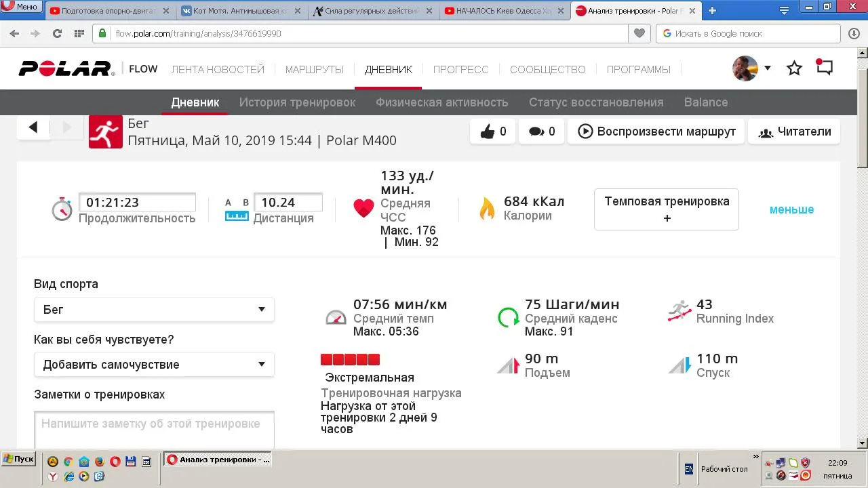The width and height of the screenshot is (868, 488).
Task: Click the red training load bar
Action: click(350, 359)
